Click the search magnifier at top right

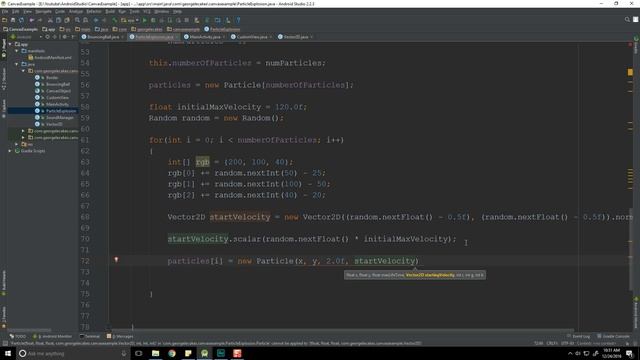click(627, 20)
